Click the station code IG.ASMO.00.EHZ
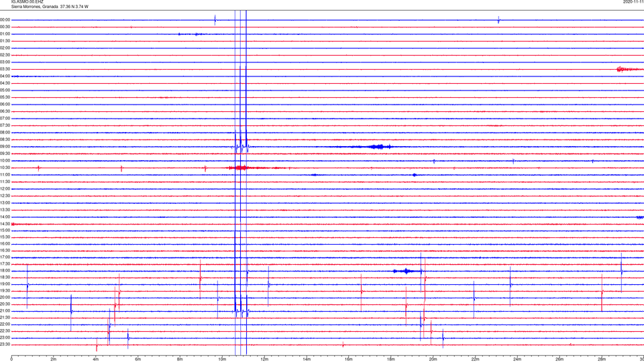Image resolution: width=644 pixels, height=362 pixels. 27,2
